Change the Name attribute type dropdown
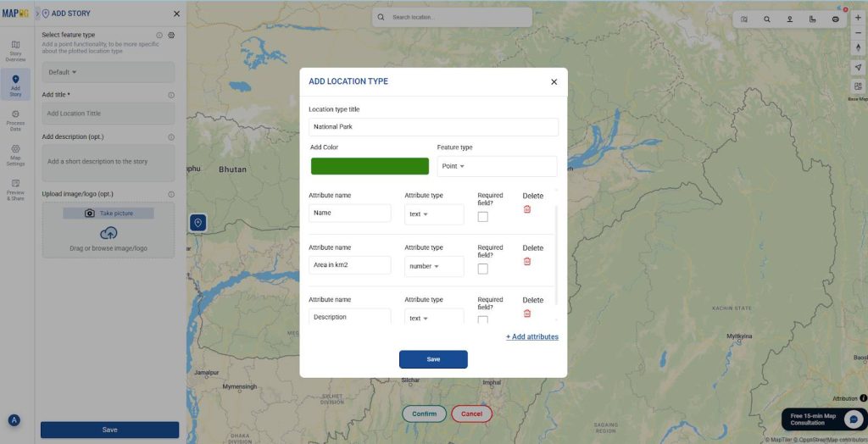This screenshot has height=444, width=868. pos(434,214)
